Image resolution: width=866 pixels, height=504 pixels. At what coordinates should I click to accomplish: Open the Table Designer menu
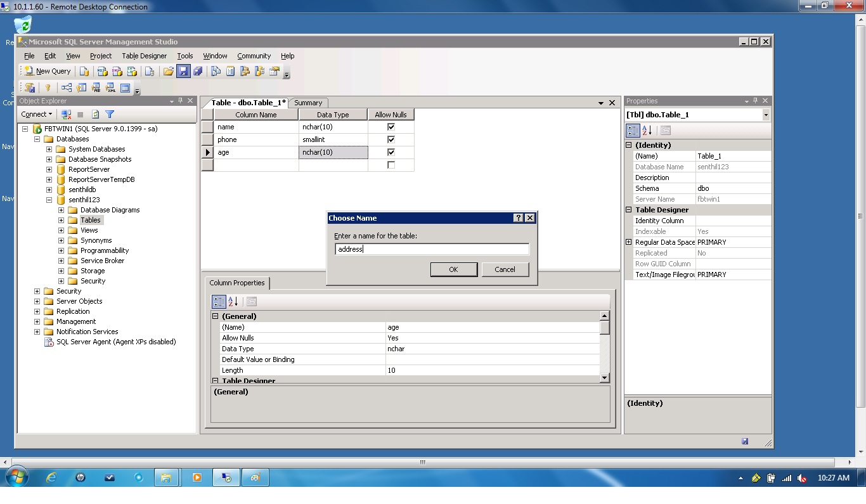point(145,56)
